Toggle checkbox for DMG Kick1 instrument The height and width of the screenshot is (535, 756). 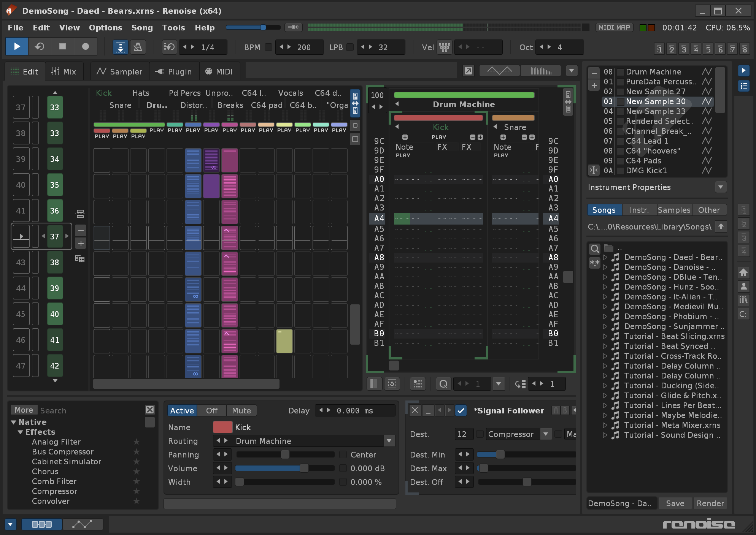click(620, 171)
